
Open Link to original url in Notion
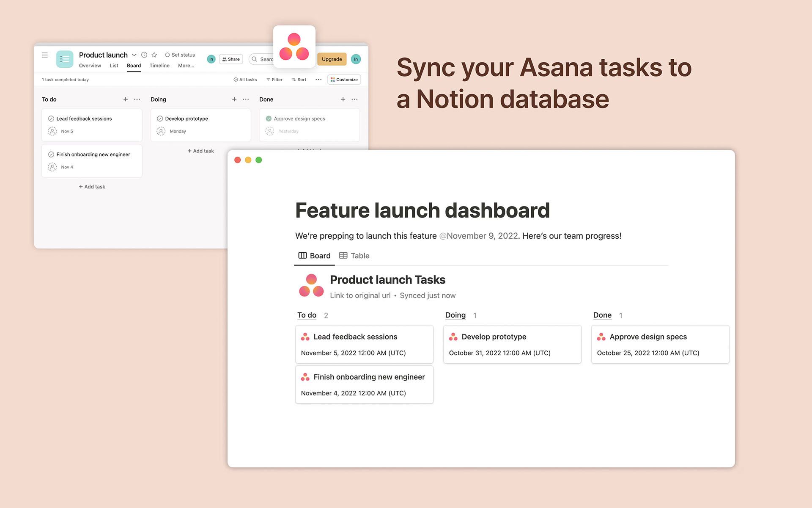360,295
